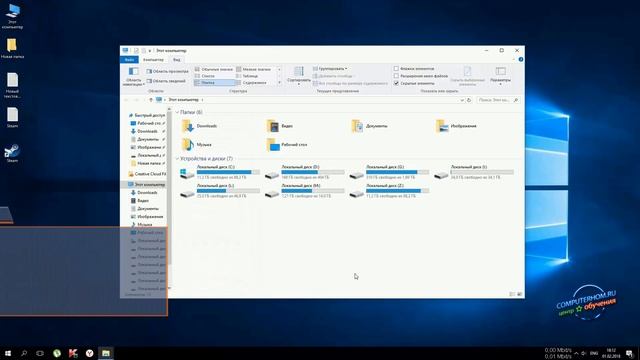Click Properties icon in quick access toolbar

click(x=136, y=51)
